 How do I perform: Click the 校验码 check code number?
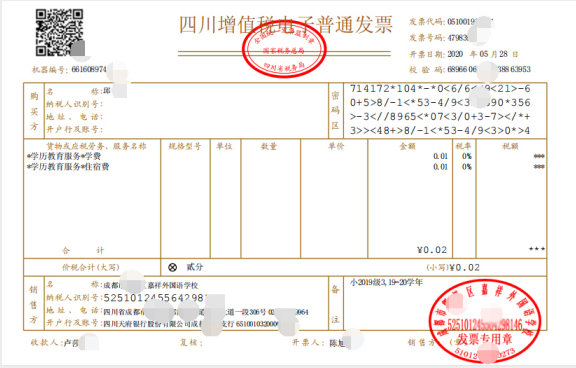[x=470, y=69]
